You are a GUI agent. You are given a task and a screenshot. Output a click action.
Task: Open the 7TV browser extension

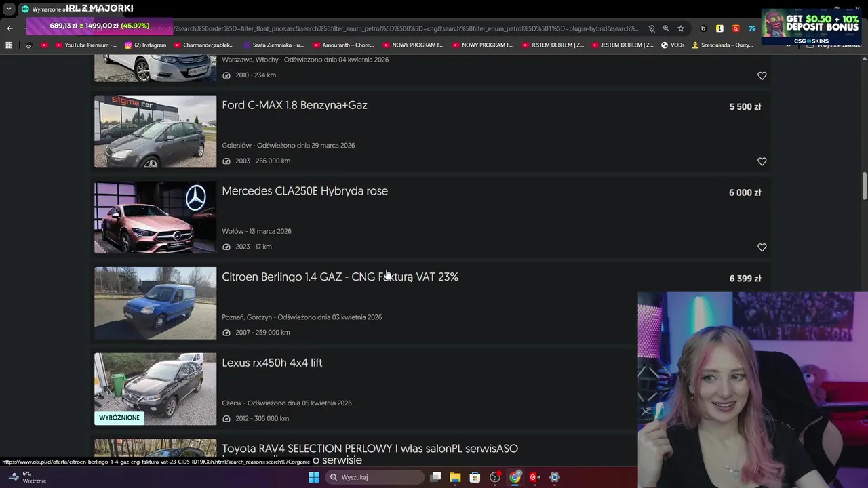[751, 28]
